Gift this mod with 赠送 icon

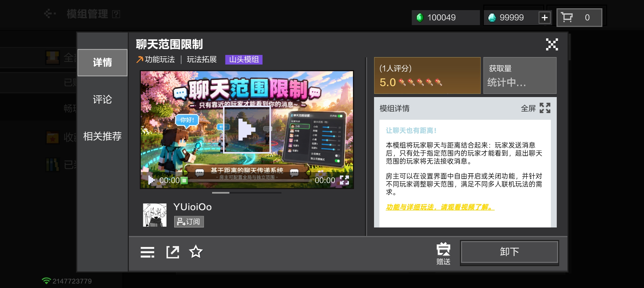click(x=443, y=254)
